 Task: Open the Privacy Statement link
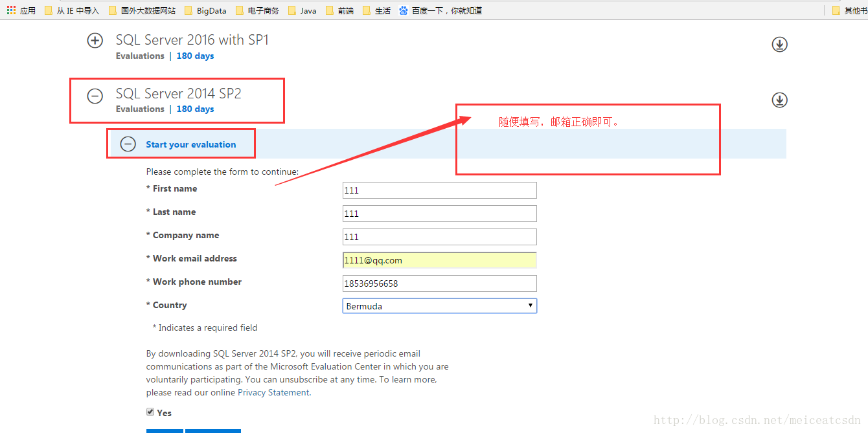[x=273, y=392]
